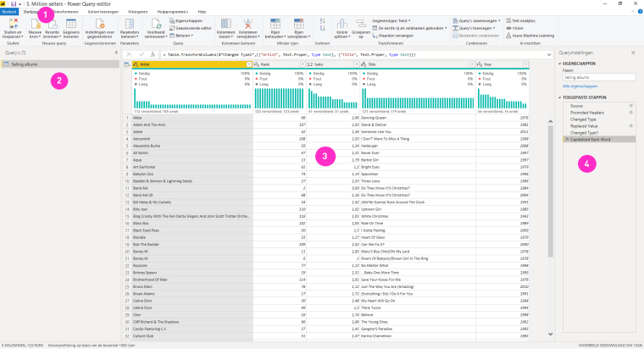Open the Help tab

[202, 12]
